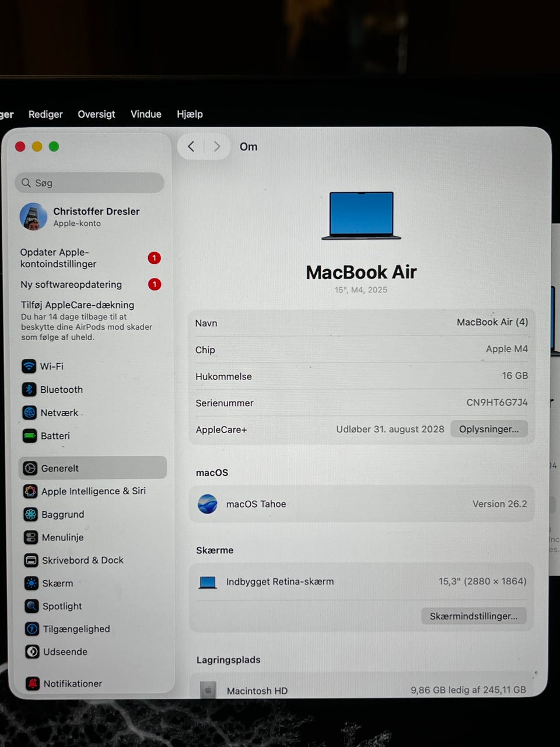Screen dimensions: 560x747
Task: Click the Om page title
Action: click(249, 147)
